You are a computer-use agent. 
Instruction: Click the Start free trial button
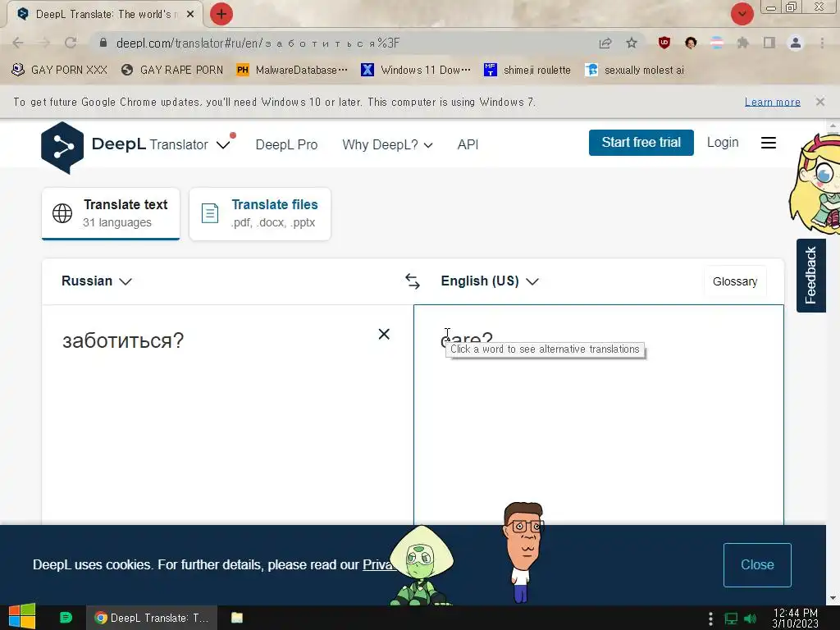641,143
